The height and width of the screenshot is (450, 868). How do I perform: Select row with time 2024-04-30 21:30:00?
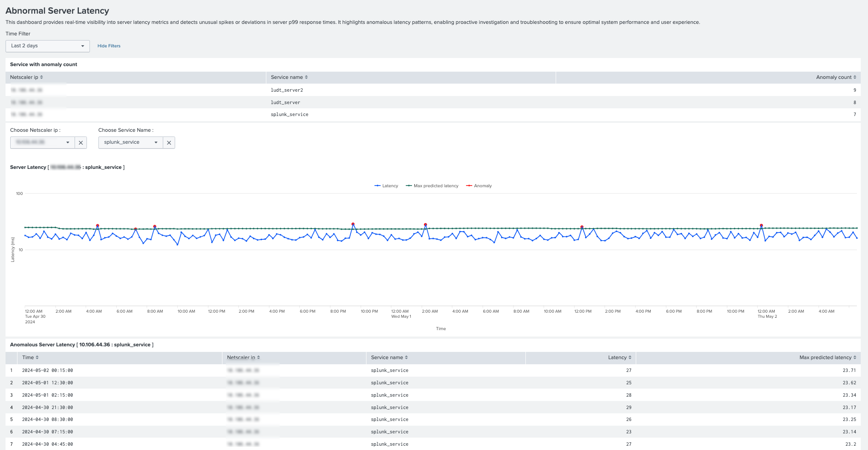(x=433, y=407)
